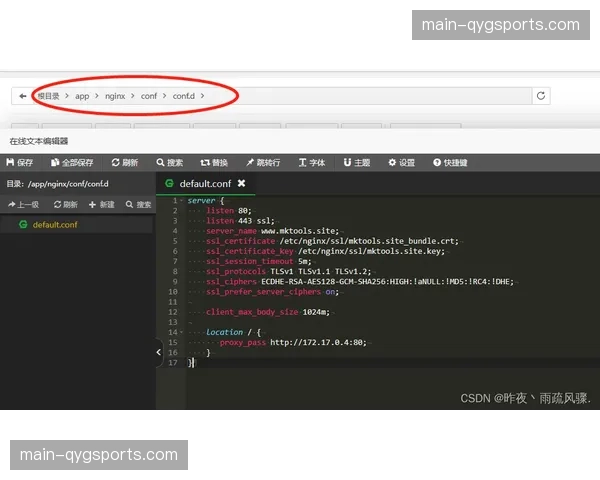Open the 主题 (Theme) chooser

(x=356, y=162)
